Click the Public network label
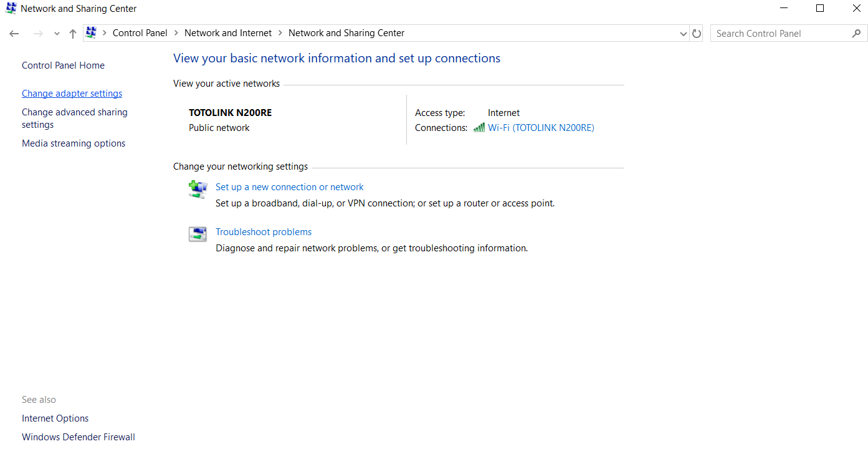The width and height of the screenshot is (868, 454). tap(219, 128)
